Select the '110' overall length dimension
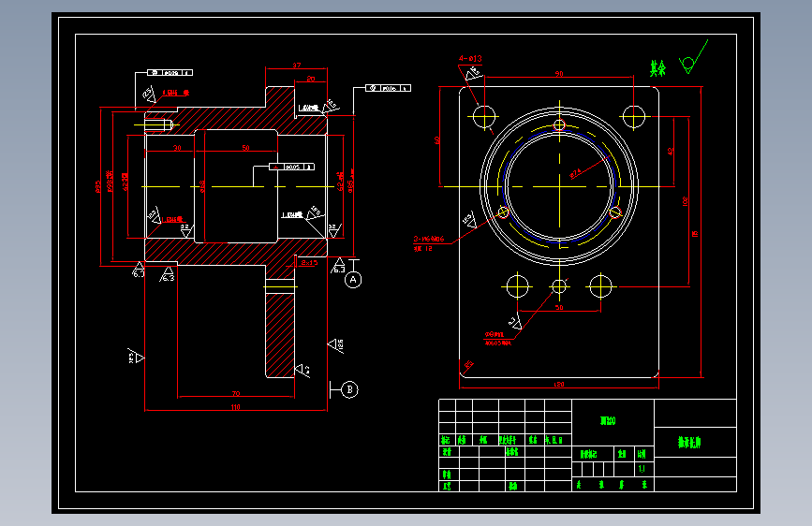 click(x=236, y=407)
